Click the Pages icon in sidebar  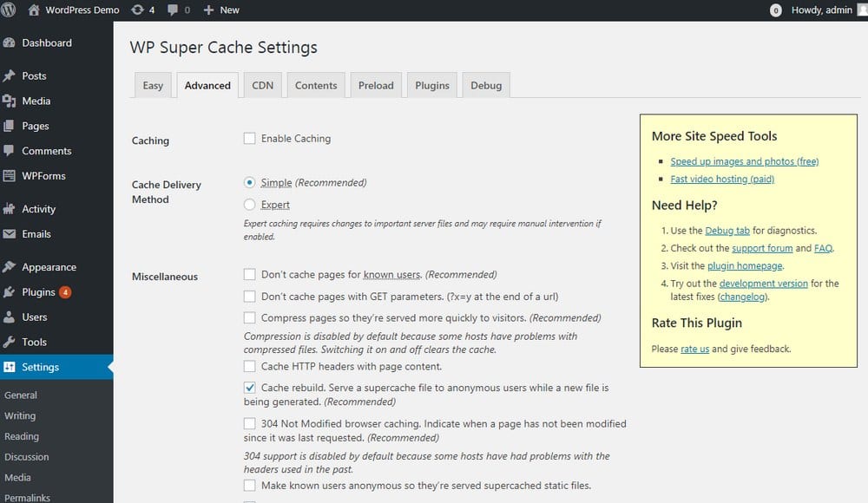tap(9, 126)
